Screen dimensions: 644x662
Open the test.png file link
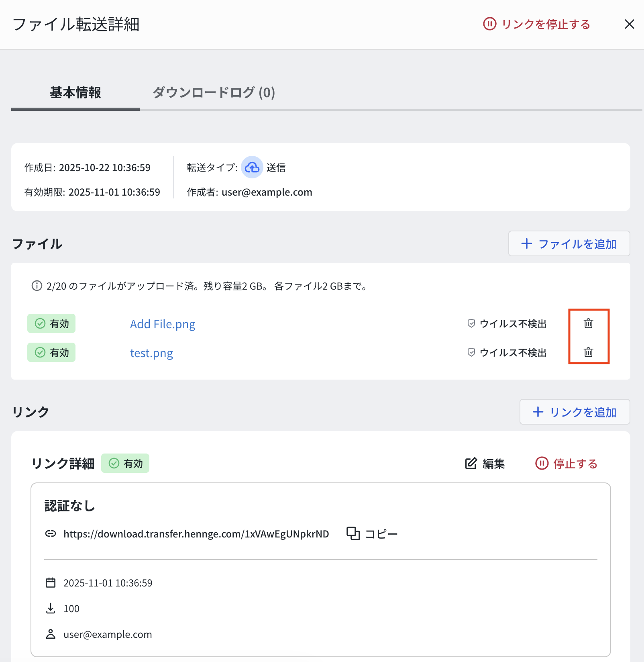click(151, 353)
